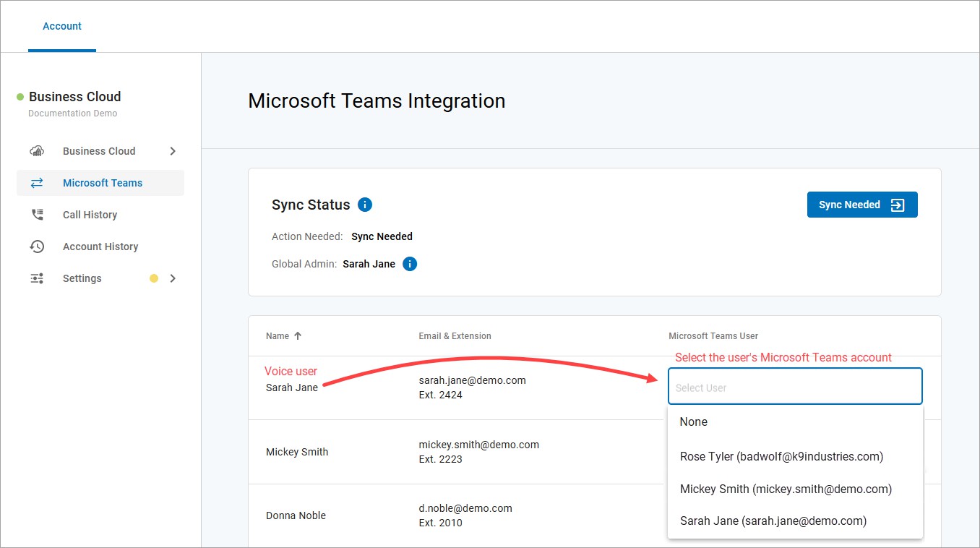
Task: Click the Business Cloud account title
Action: click(x=74, y=97)
